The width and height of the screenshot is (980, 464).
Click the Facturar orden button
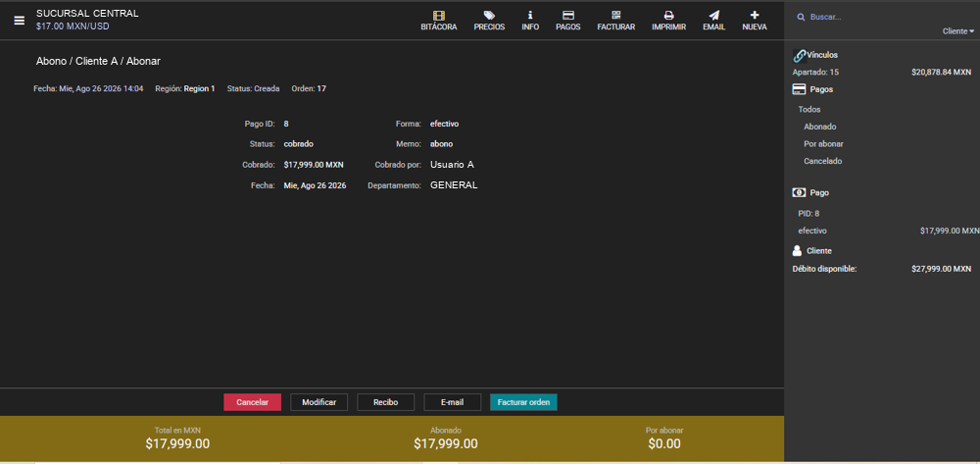pos(523,402)
